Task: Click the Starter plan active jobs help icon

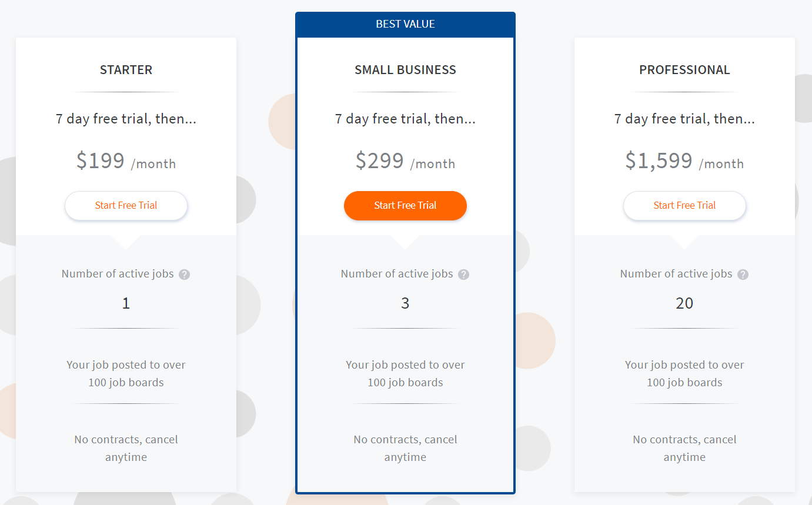Action: [184, 275]
